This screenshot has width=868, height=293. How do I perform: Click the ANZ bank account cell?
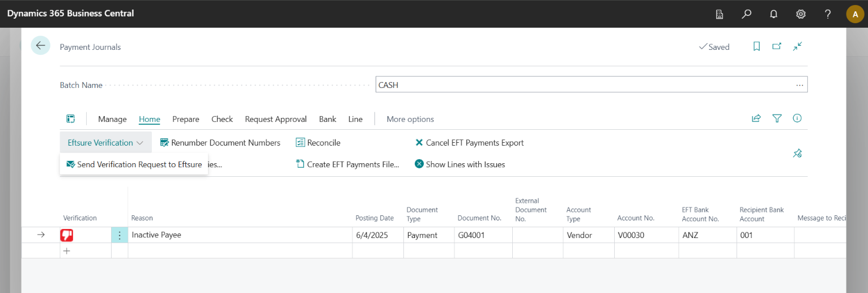[x=708, y=235]
